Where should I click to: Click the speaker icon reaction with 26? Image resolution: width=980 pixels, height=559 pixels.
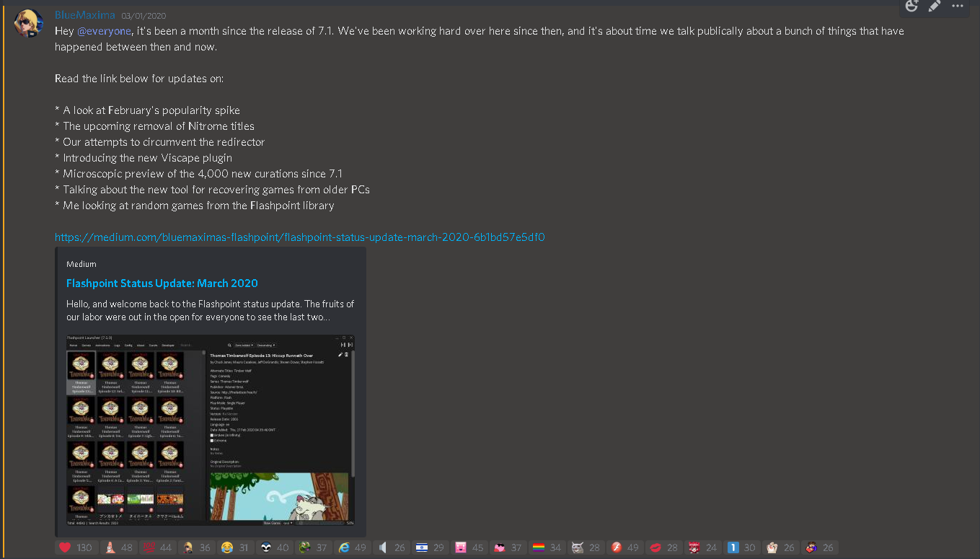tap(391, 547)
